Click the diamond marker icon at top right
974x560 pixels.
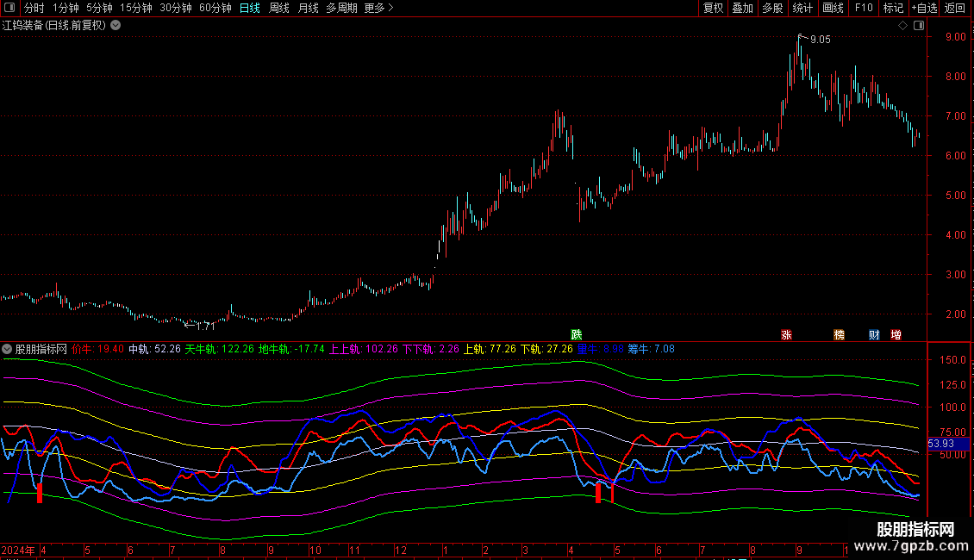[x=902, y=26]
